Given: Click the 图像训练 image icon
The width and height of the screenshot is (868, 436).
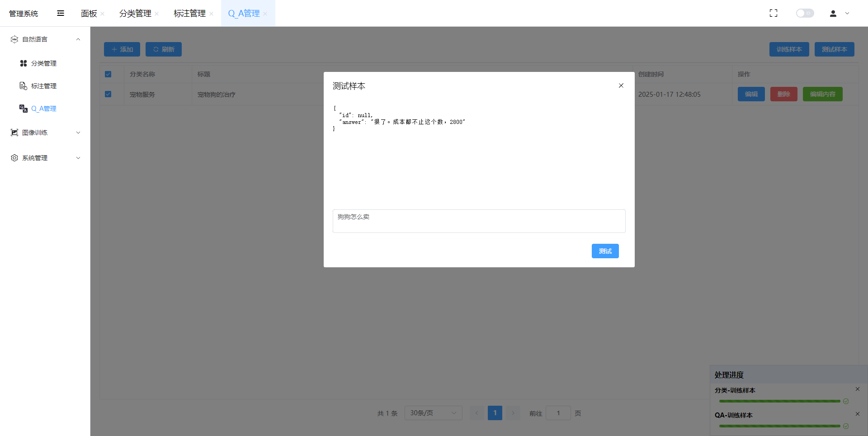Looking at the screenshot, I should (14, 133).
